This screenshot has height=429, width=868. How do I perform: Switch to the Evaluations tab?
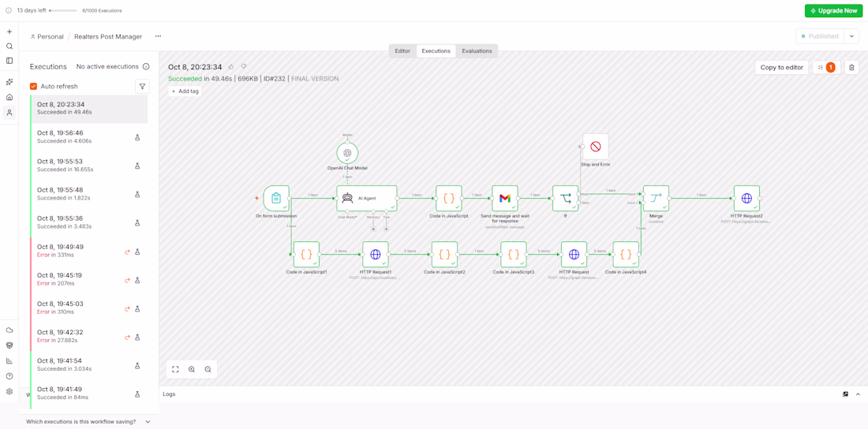tap(477, 51)
